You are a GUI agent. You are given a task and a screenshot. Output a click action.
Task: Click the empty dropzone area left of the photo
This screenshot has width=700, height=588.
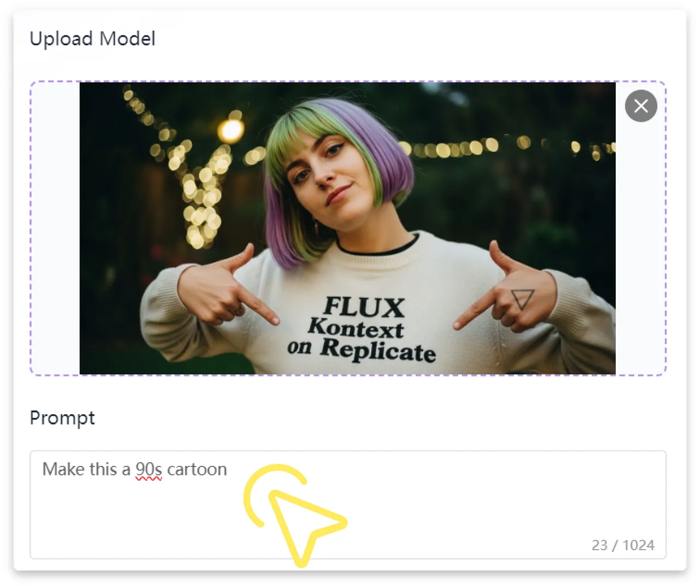point(55,228)
